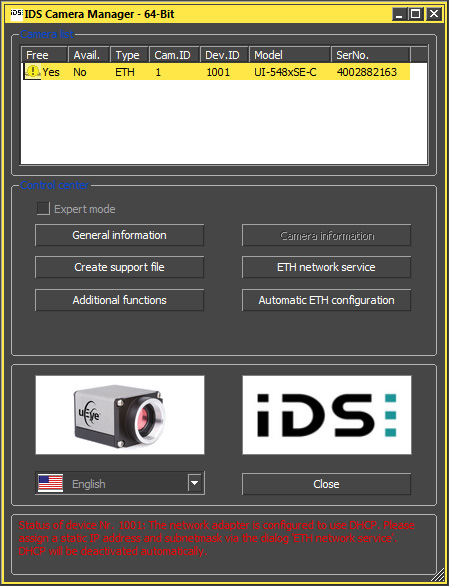Image resolution: width=449 pixels, height=586 pixels.
Task: Maximize the IDS Camera Manager window
Action: 416,14
